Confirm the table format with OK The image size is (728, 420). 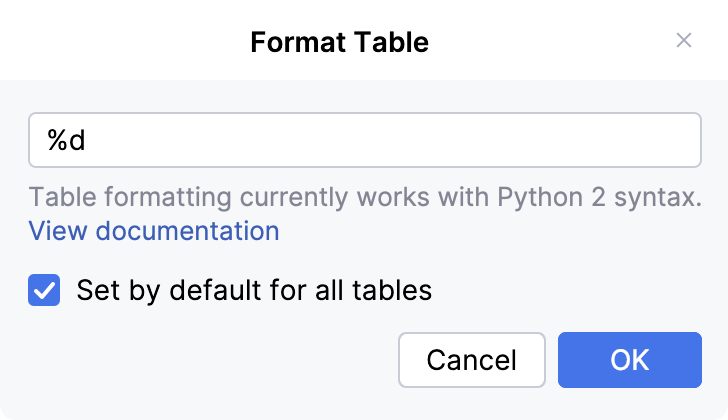coord(629,360)
